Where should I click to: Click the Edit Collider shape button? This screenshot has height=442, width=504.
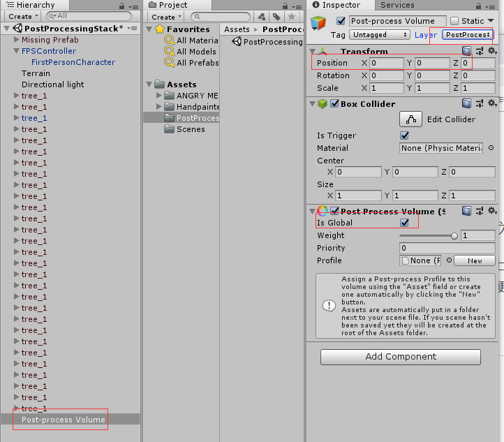pos(410,119)
